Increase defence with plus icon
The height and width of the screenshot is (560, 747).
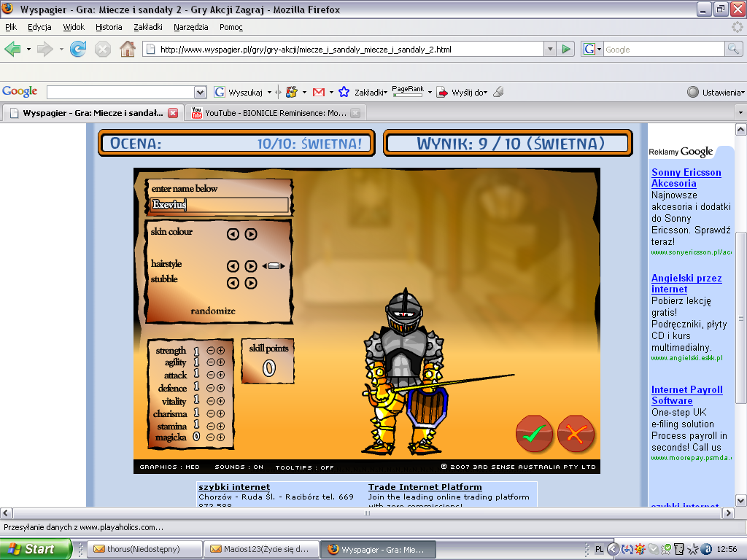(220, 388)
